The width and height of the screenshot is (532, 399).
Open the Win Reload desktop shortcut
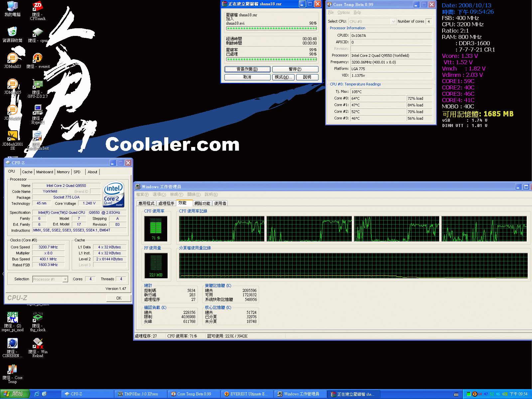pos(38,347)
